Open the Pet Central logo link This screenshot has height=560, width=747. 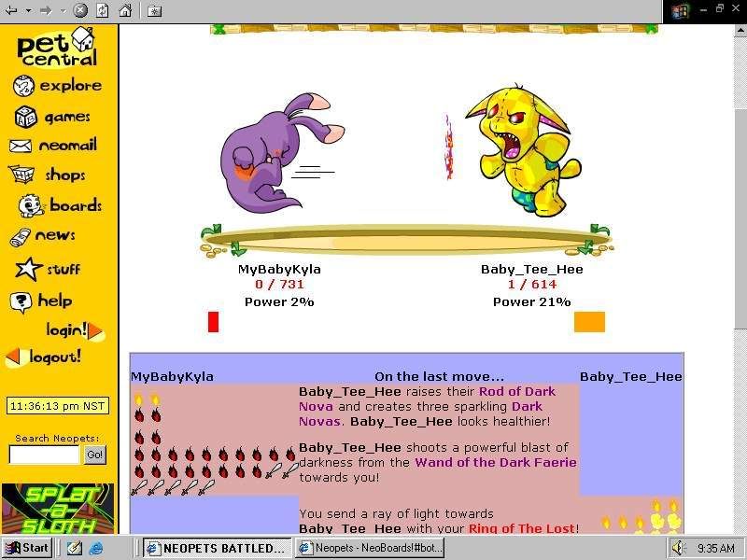[57, 48]
